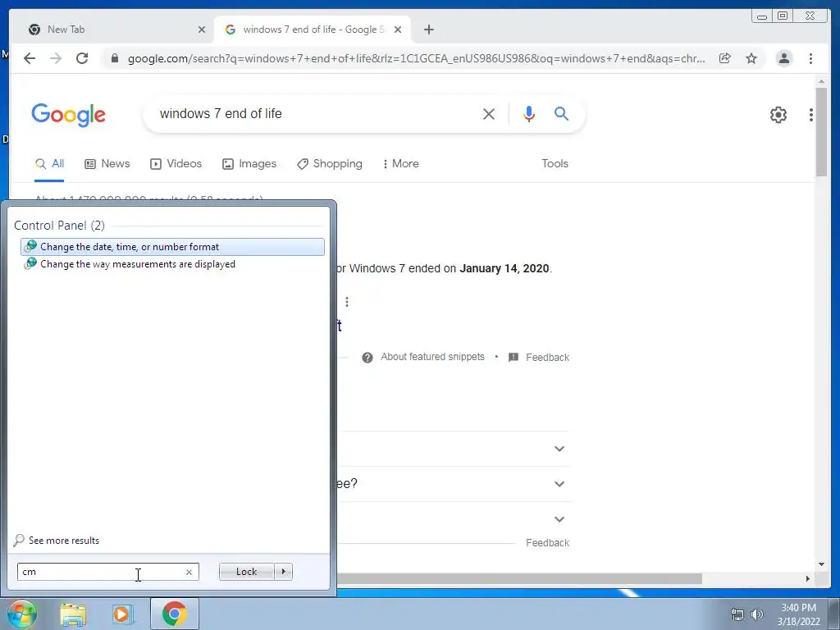
Task: Click the Windows Start orb
Action: coord(21,614)
